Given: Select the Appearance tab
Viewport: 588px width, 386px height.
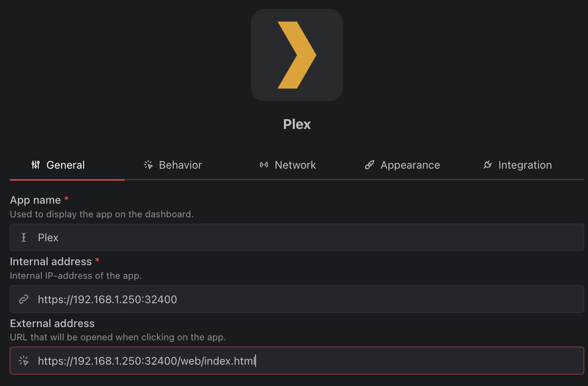Looking at the screenshot, I should tap(410, 165).
